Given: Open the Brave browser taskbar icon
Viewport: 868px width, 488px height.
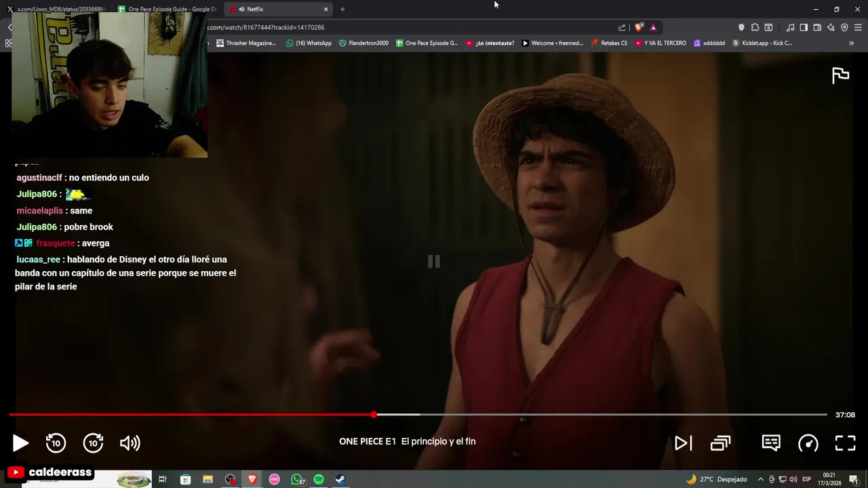Looking at the screenshot, I should click(x=252, y=479).
